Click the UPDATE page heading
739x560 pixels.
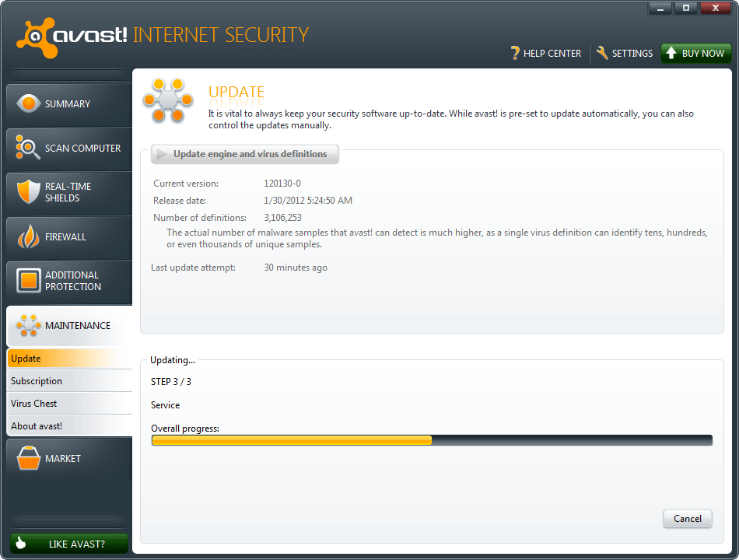[x=236, y=92]
